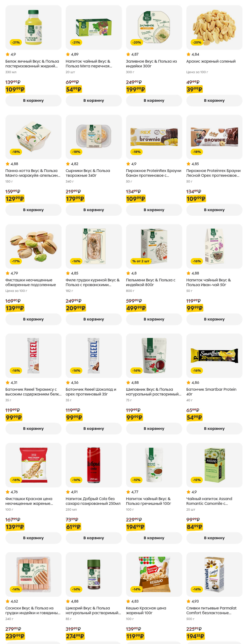
Task: Click the 109,99 ₽ price of Лесной Орех brownie
Action: [x=196, y=199]
